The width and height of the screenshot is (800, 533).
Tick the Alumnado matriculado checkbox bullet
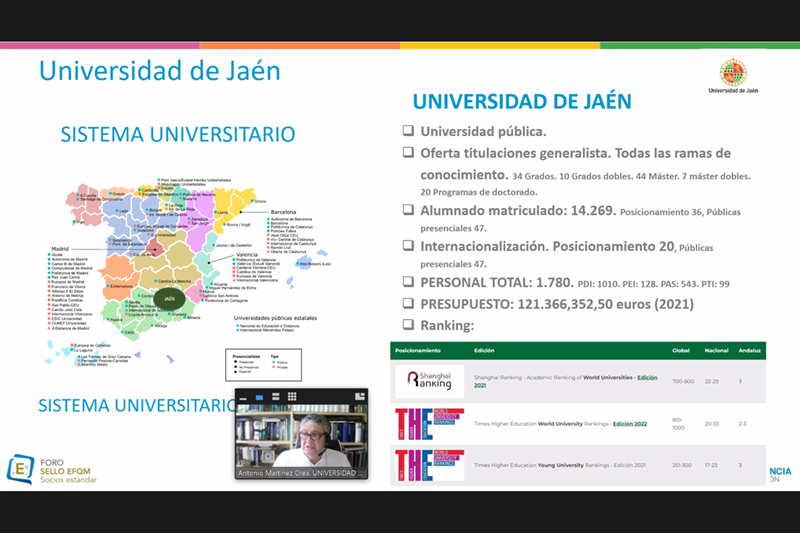408,211
